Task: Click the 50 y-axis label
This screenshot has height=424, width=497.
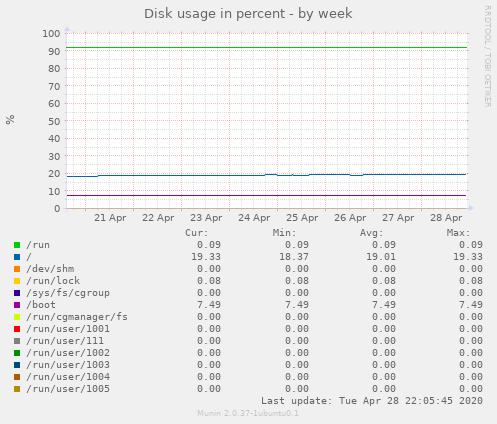Action: pyautogui.click(x=54, y=121)
